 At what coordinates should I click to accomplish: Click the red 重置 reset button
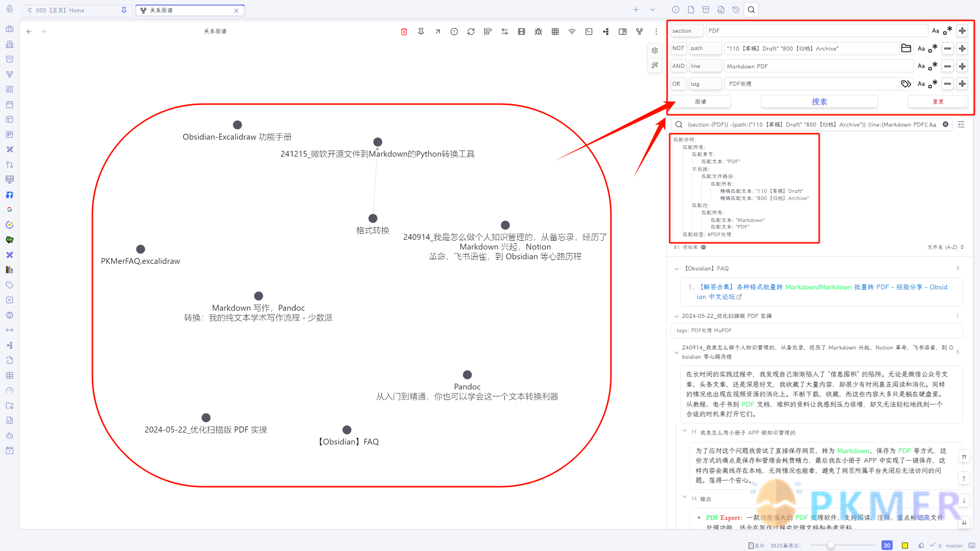(938, 102)
